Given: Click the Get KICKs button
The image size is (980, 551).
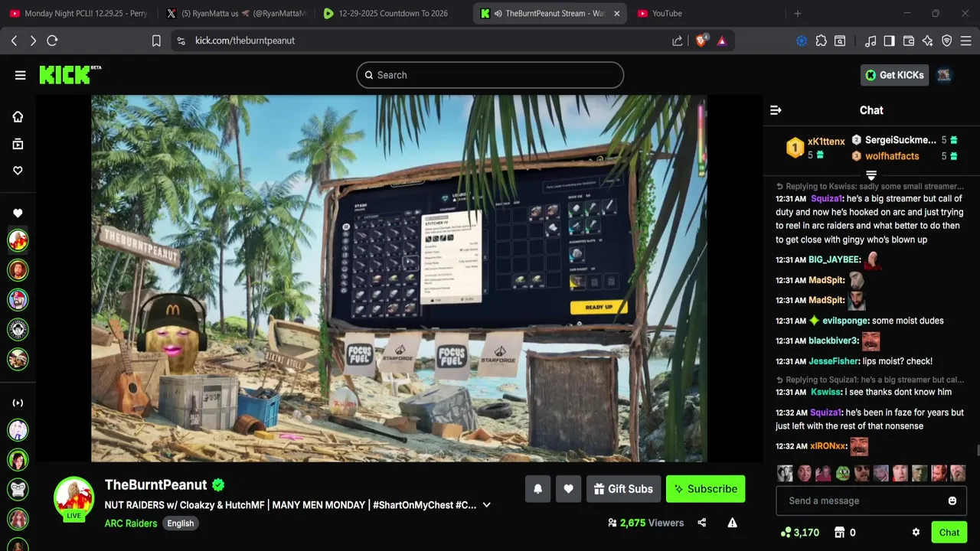Looking at the screenshot, I should tap(894, 75).
